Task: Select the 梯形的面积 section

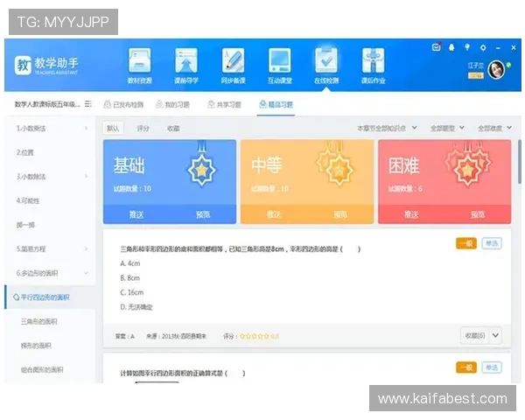Action: (50, 346)
